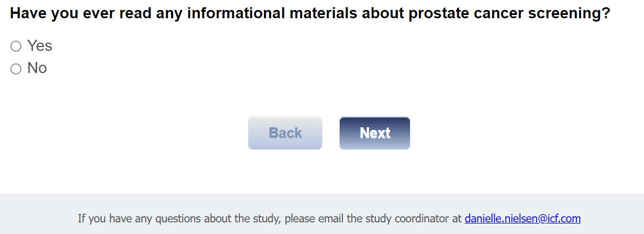Answer No to having read informational materials
Viewport: 644px width, 234px height.
pyautogui.click(x=16, y=69)
